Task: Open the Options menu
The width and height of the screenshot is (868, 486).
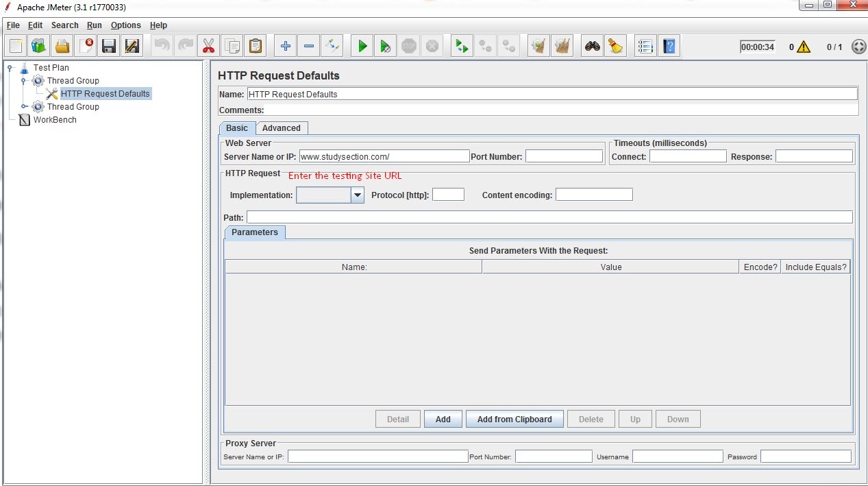Action: tap(126, 25)
